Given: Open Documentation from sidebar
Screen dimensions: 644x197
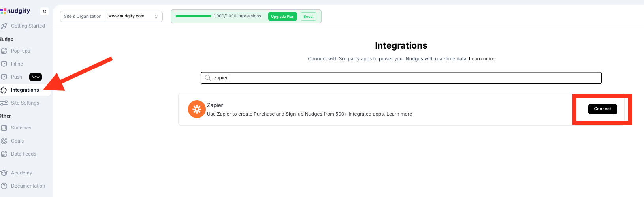Looking at the screenshot, I should [x=28, y=186].
